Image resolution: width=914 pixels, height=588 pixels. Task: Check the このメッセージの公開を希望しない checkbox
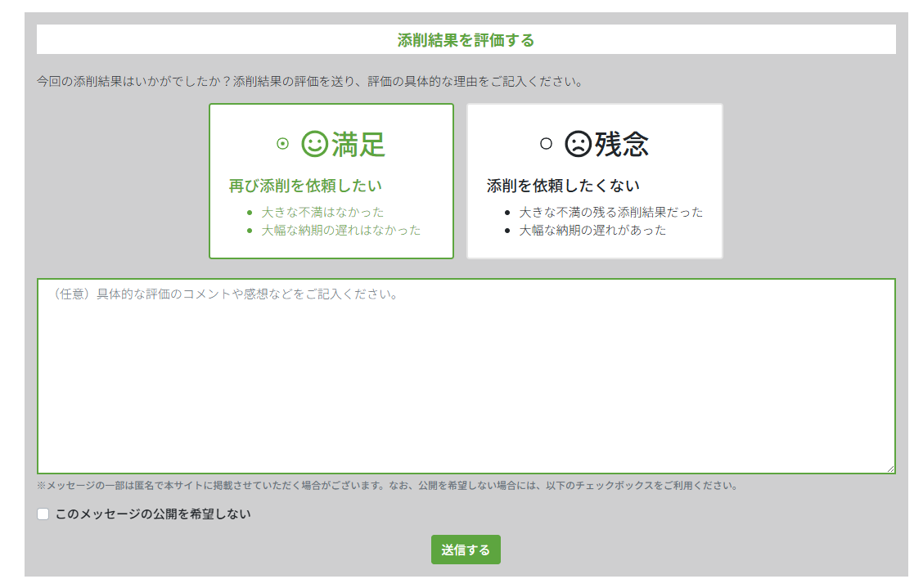click(x=43, y=514)
